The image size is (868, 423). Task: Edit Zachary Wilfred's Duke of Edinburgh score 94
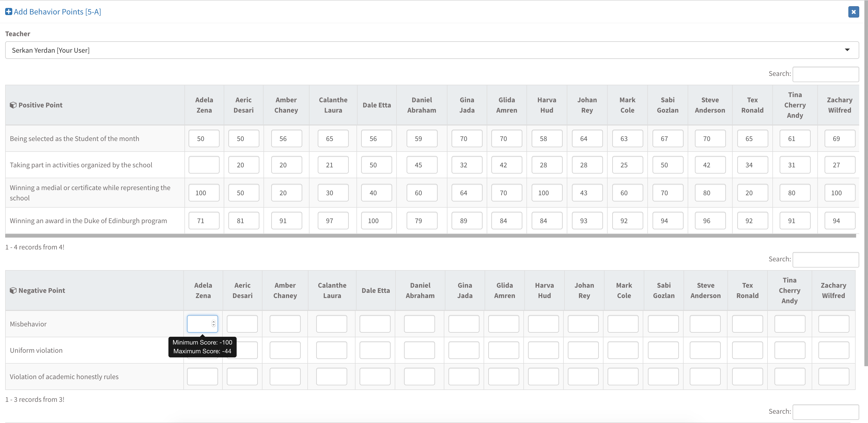[840, 221]
